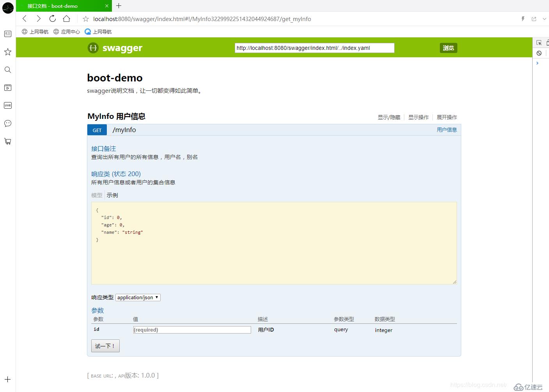Click 接口备注 heading text
549x392 pixels.
pos(104,148)
